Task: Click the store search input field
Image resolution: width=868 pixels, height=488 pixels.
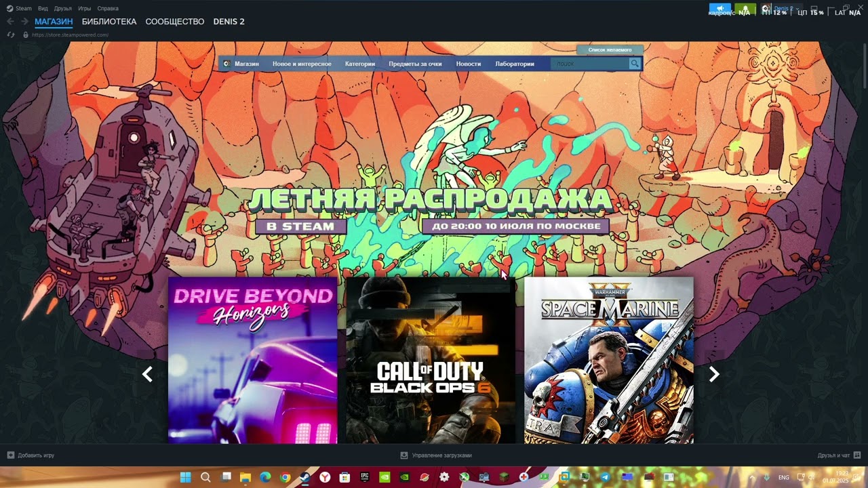Action: 590,64
